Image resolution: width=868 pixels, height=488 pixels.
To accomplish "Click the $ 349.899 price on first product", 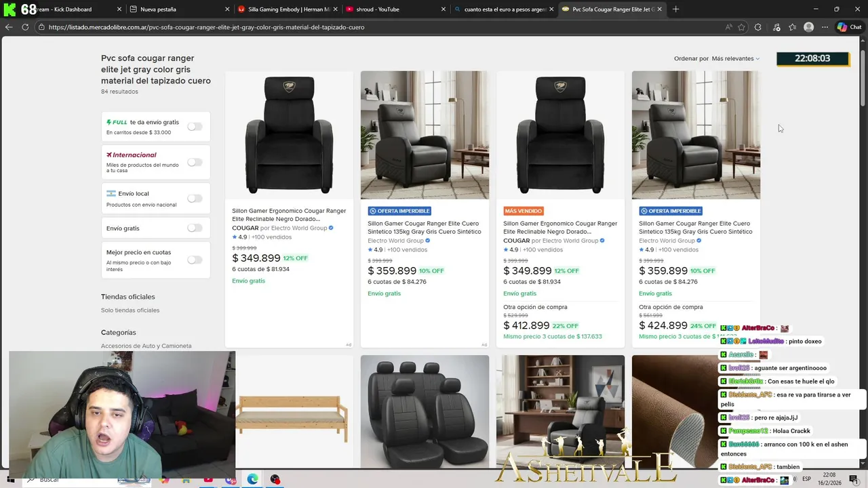I will tap(256, 258).
